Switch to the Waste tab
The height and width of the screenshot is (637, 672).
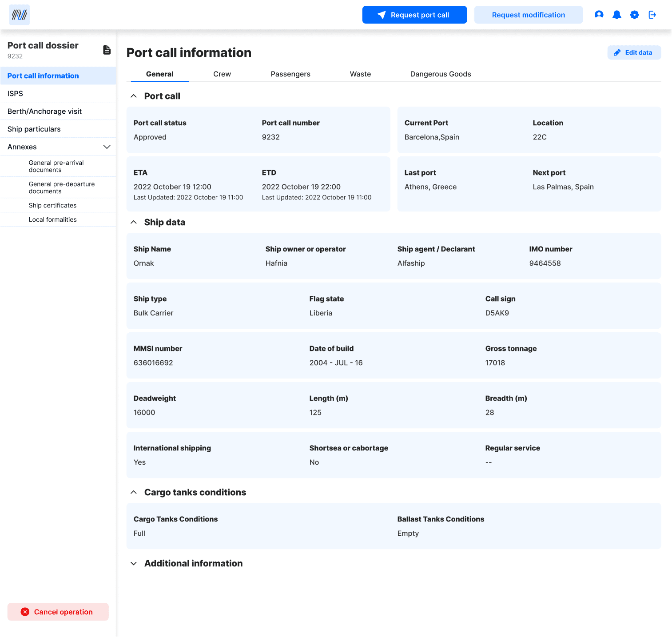coord(360,74)
